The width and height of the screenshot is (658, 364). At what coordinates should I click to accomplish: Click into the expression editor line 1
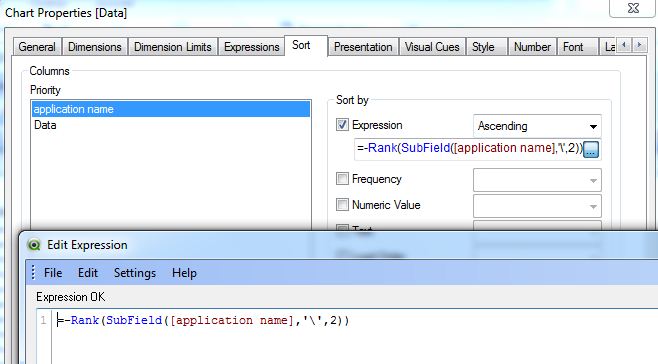point(203,320)
